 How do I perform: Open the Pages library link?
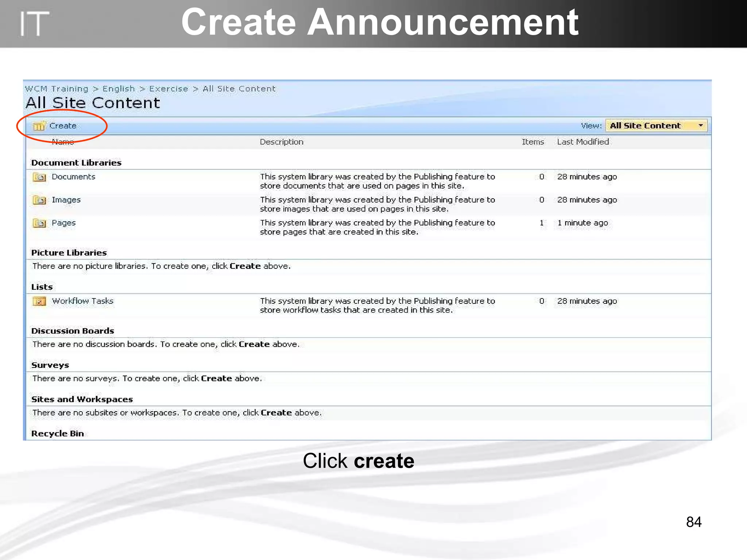[x=63, y=223]
